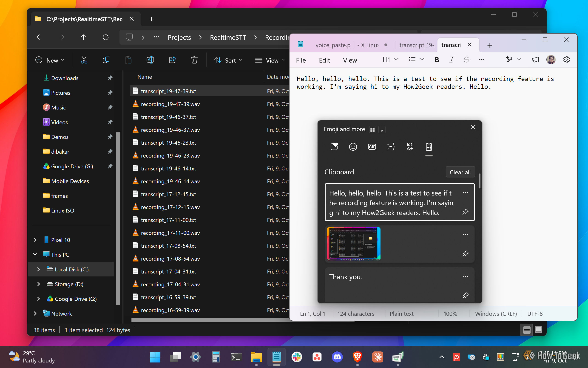Click Clear all in Clipboard panel
The width and height of the screenshot is (588, 368).
(460, 172)
